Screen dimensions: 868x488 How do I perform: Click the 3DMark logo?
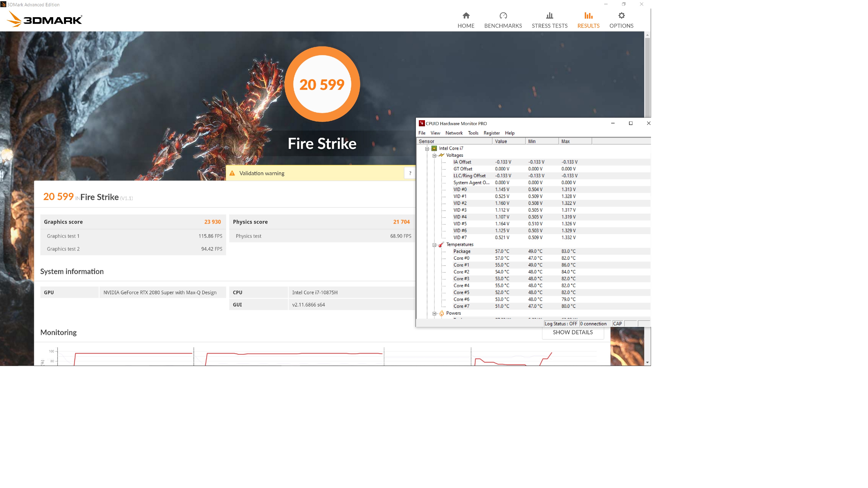(45, 19)
